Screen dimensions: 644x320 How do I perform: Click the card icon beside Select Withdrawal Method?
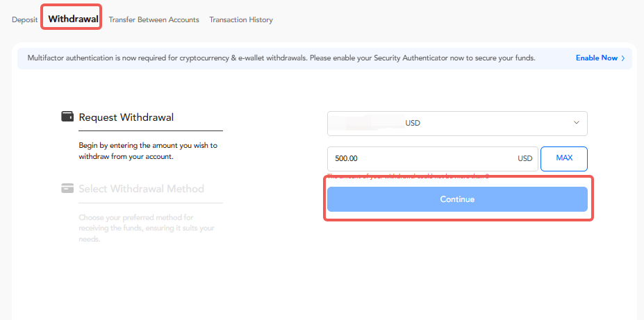tap(67, 188)
